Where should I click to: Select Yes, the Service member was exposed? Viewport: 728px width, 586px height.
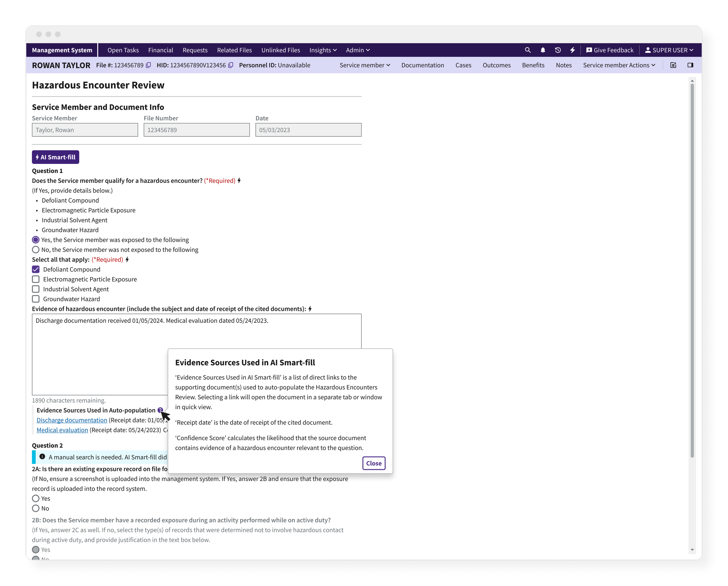(x=36, y=240)
